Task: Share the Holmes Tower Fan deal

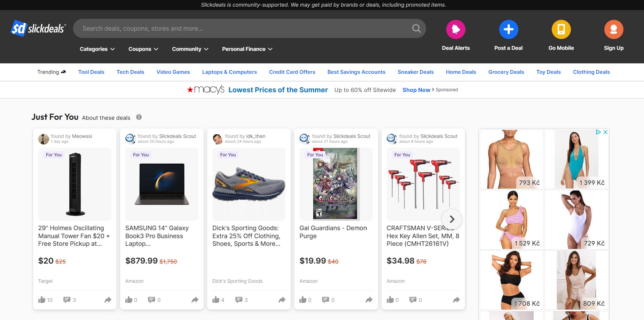Action: point(108,300)
